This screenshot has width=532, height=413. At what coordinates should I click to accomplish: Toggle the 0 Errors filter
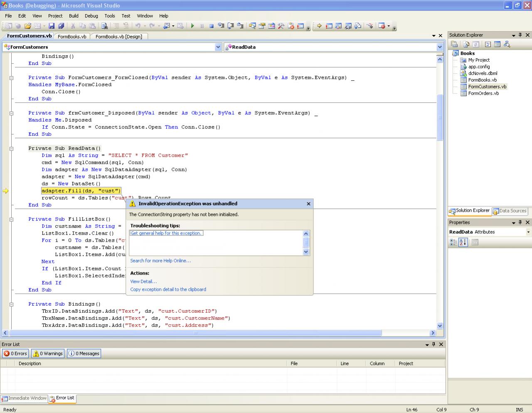pyautogui.click(x=15, y=354)
